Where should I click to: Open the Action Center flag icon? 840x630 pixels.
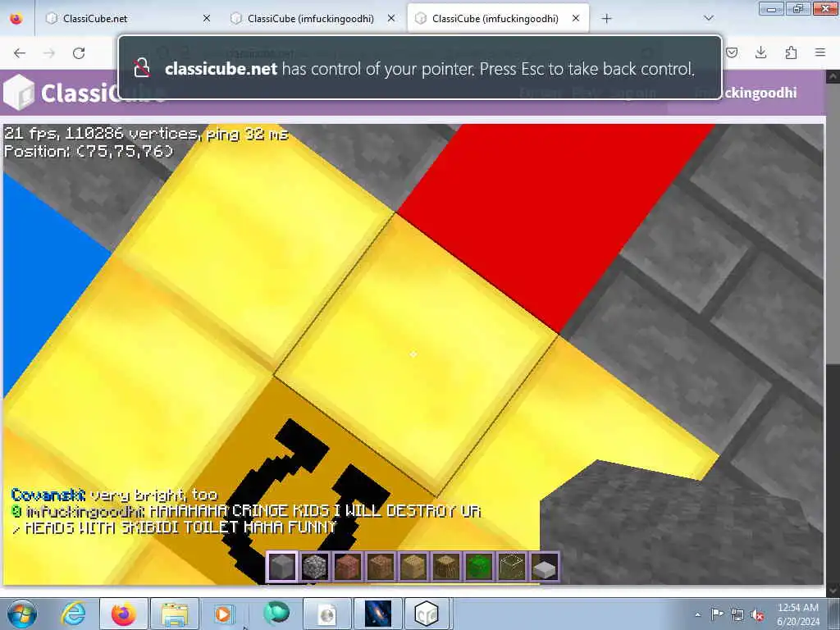(x=717, y=614)
